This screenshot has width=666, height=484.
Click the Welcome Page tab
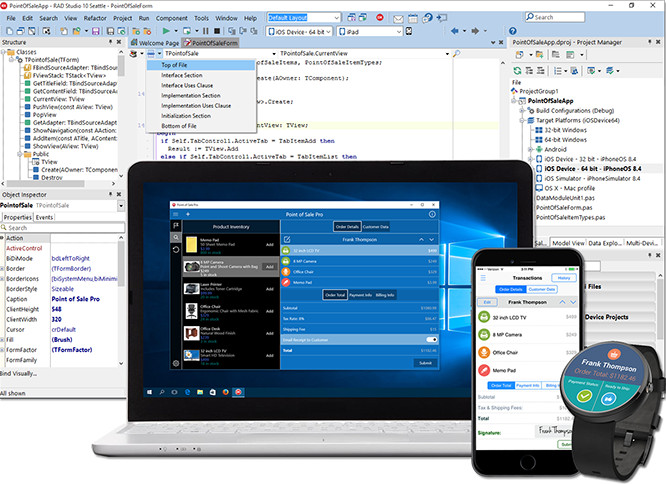155,42
